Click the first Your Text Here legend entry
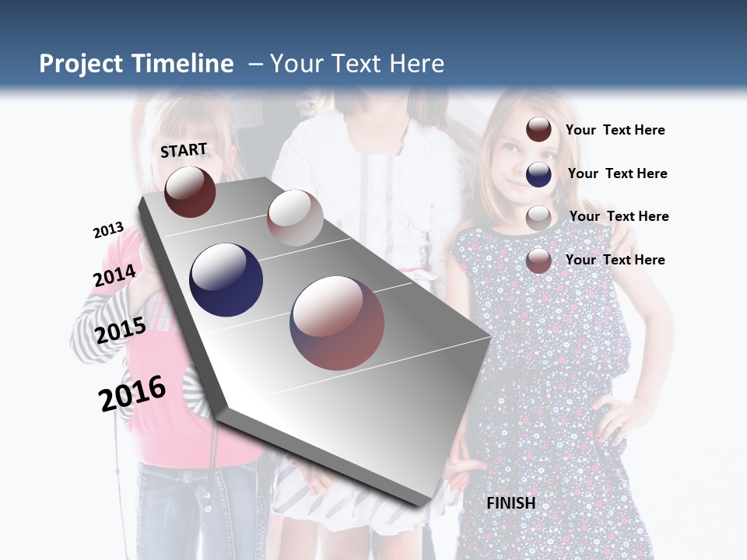747x560 pixels. coord(615,130)
